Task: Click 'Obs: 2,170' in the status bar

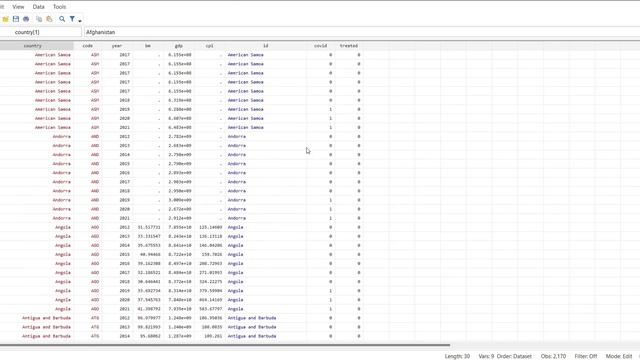Action: pyautogui.click(x=553, y=356)
